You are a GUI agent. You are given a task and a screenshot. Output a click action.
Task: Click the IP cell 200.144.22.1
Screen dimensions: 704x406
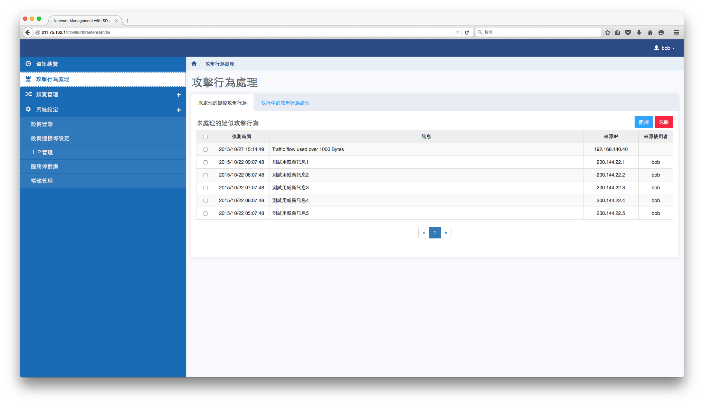pos(611,162)
